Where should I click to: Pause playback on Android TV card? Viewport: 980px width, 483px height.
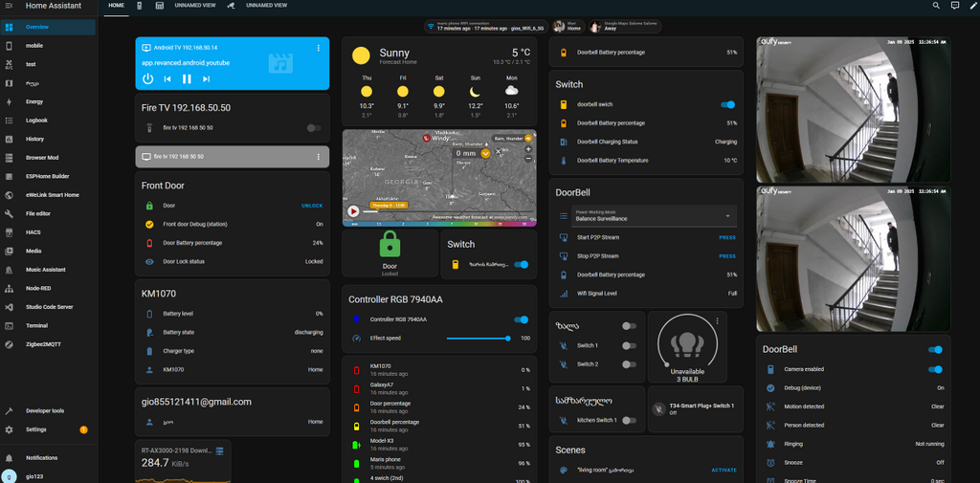(x=187, y=78)
